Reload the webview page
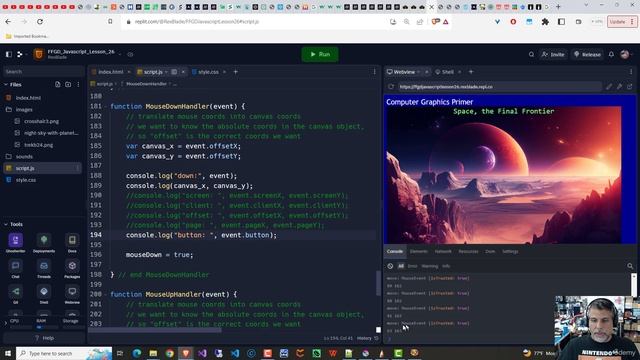640x360 pixels. pos(391,87)
